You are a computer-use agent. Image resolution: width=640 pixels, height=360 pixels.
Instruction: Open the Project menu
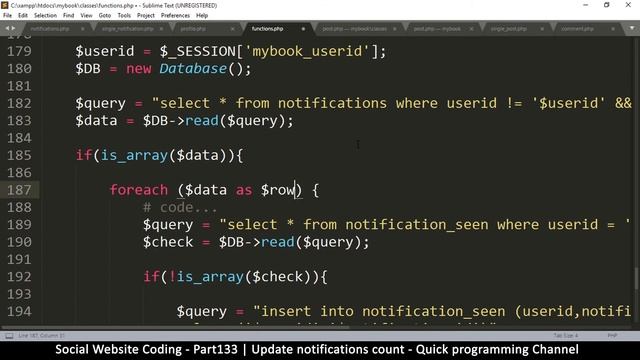coord(146,16)
